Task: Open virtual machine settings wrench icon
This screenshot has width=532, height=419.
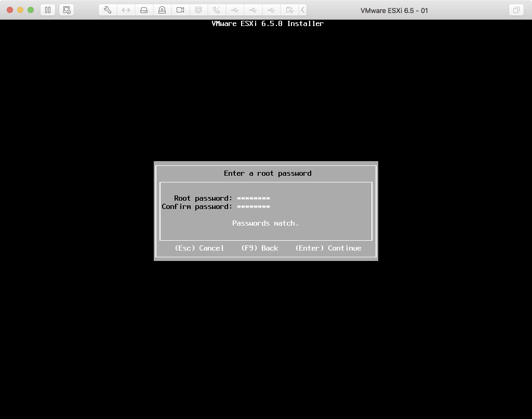Action: pos(108,10)
